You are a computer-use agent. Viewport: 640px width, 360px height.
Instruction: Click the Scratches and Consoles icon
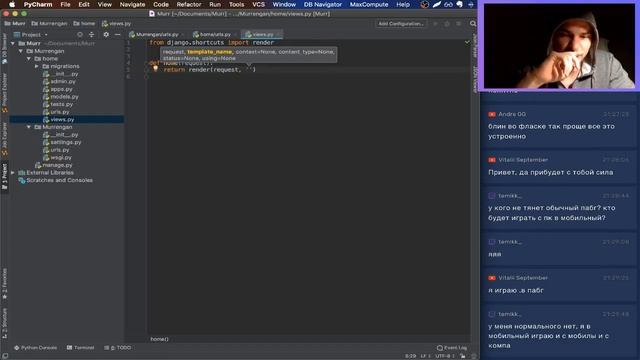(x=22, y=180)
